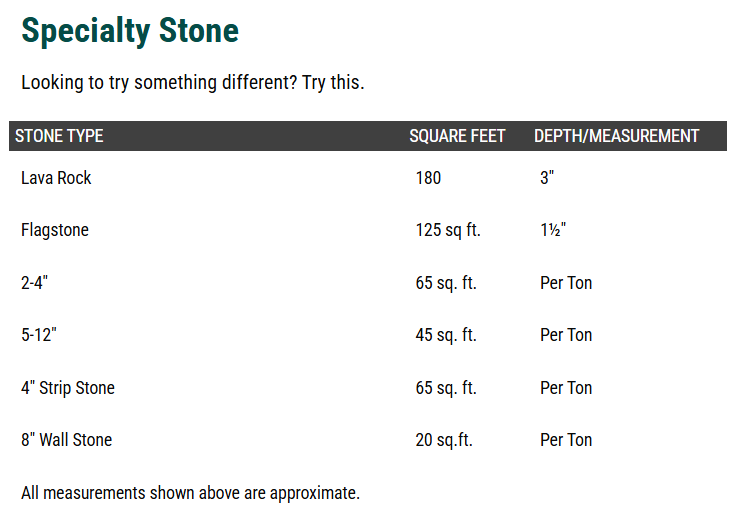Click the SQUARE FEET column header
The height and width of the screenshot is (526, 756).
tap(457, 136)
